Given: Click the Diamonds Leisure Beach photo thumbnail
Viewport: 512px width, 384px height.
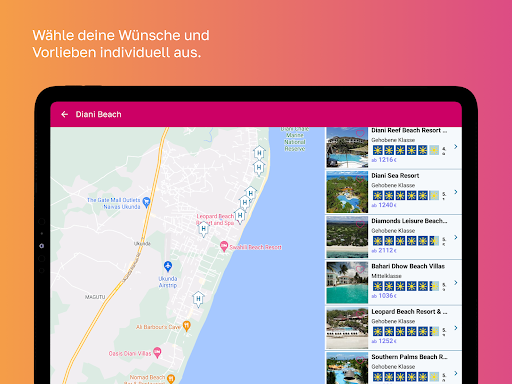Looking at the screenshot, I should coord(347,237).
